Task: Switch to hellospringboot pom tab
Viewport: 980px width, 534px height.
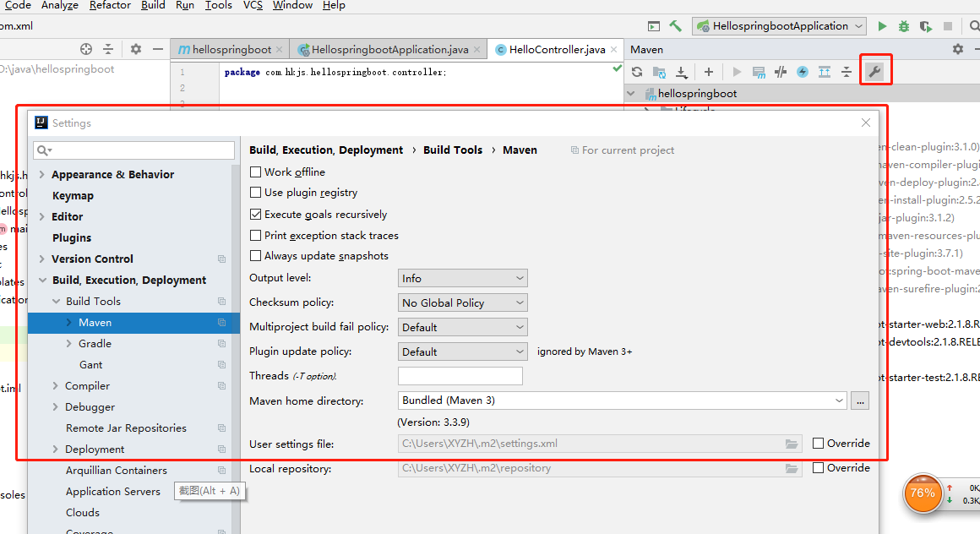Action: (231, 49)
